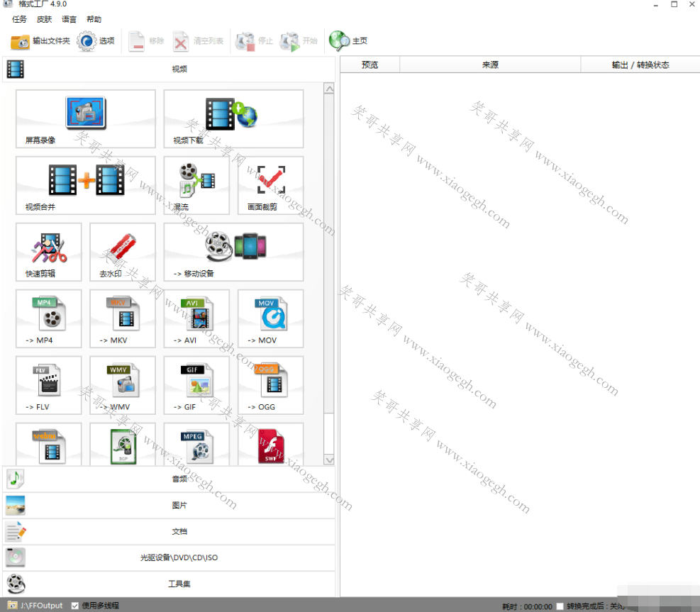Open the 语言 language menu

pyautogui.click(x=70, y=19)
